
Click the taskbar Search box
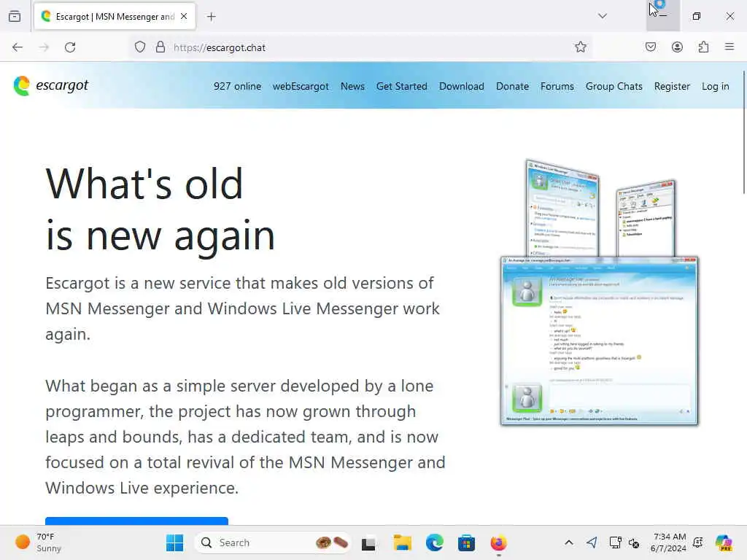tap(273, 542)
